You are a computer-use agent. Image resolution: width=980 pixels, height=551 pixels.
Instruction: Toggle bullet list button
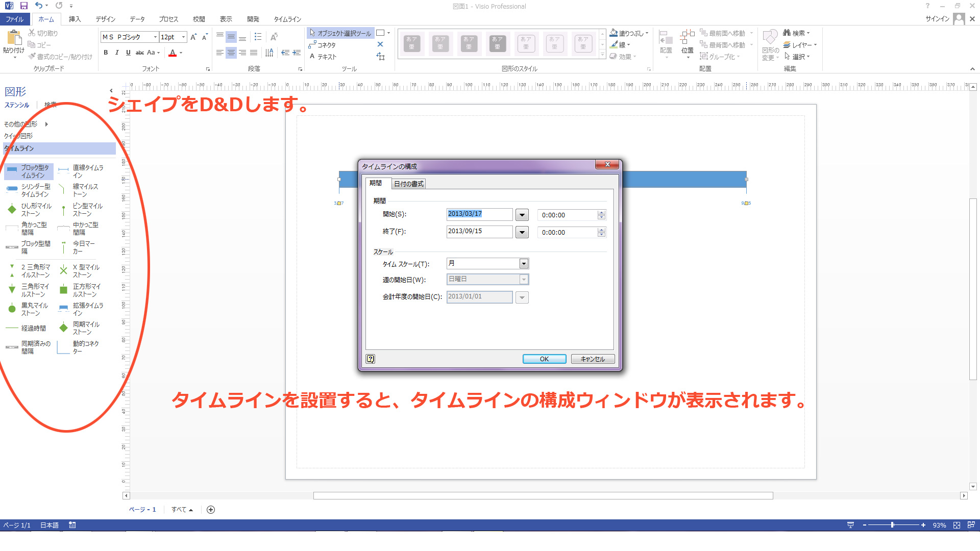(258, 37)
